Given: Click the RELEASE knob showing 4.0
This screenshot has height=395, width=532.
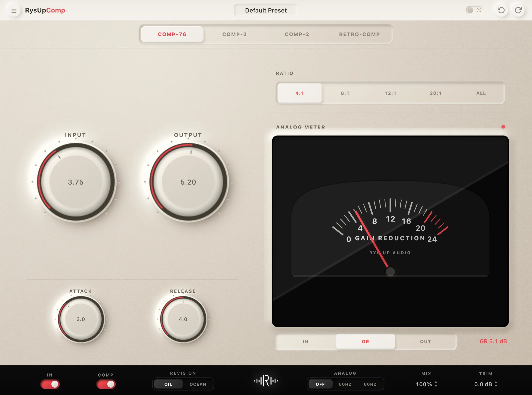Looking at the screenshot, I should point(183,319).
